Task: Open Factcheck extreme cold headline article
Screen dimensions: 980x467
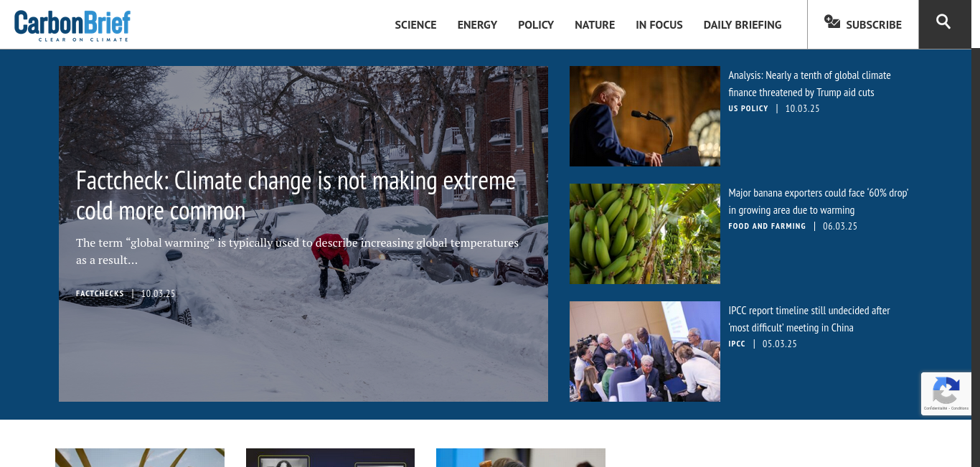Action: (296, 195)
